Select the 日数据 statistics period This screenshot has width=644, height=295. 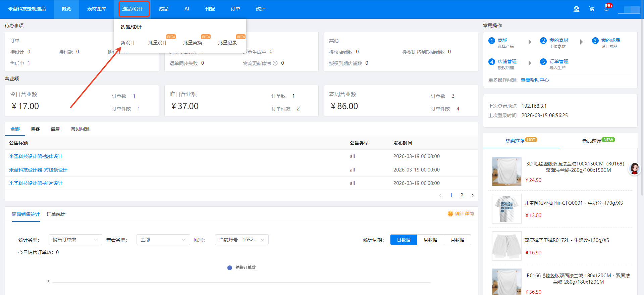pyautogui.click(x=404, y=240)
